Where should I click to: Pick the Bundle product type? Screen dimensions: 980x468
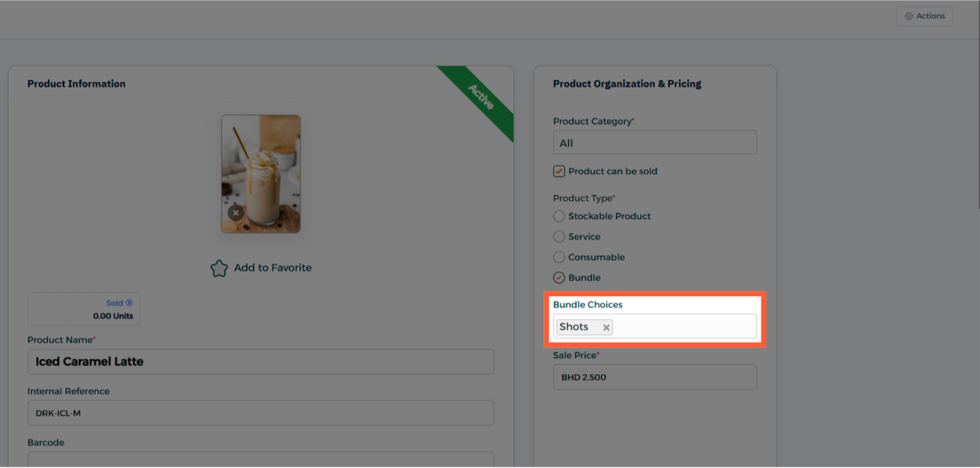coord(559,278)
